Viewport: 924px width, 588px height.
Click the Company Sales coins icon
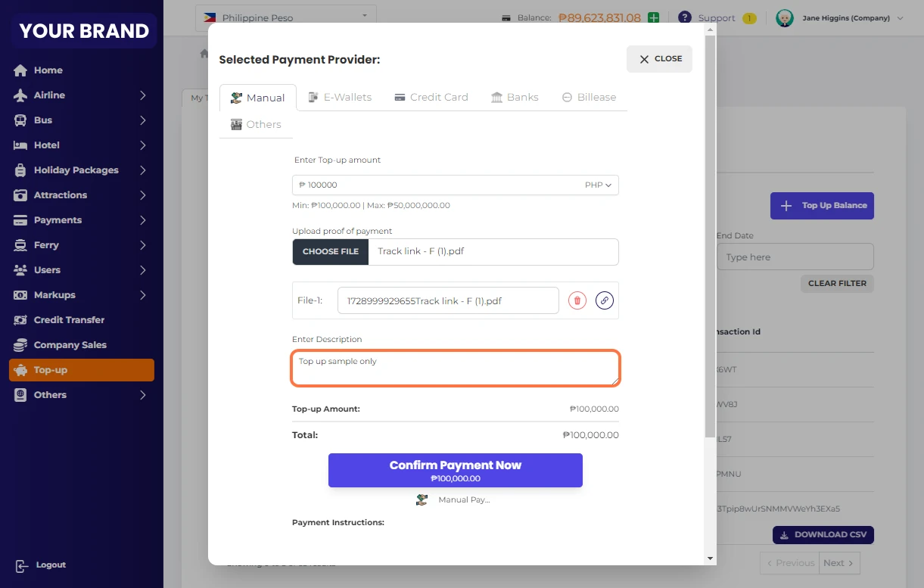tap(20, 345)
